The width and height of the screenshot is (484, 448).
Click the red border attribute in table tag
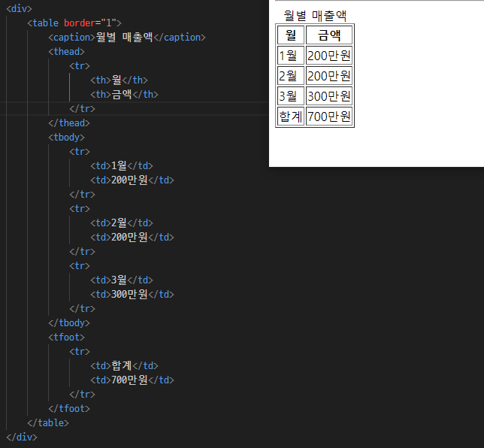point(80,23)
